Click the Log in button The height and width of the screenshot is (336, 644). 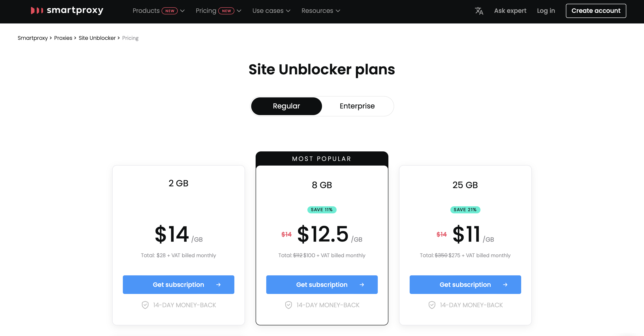545,11
